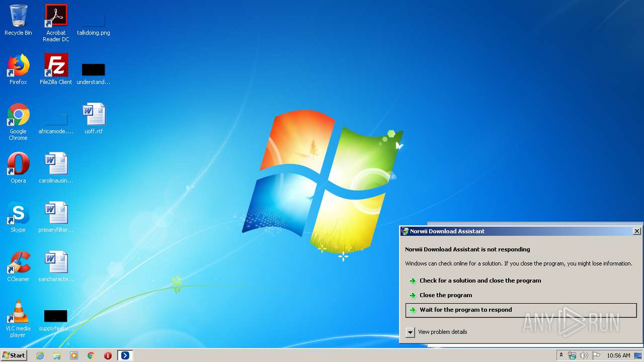Open the Action Center flag icon

tap(596, 355)
